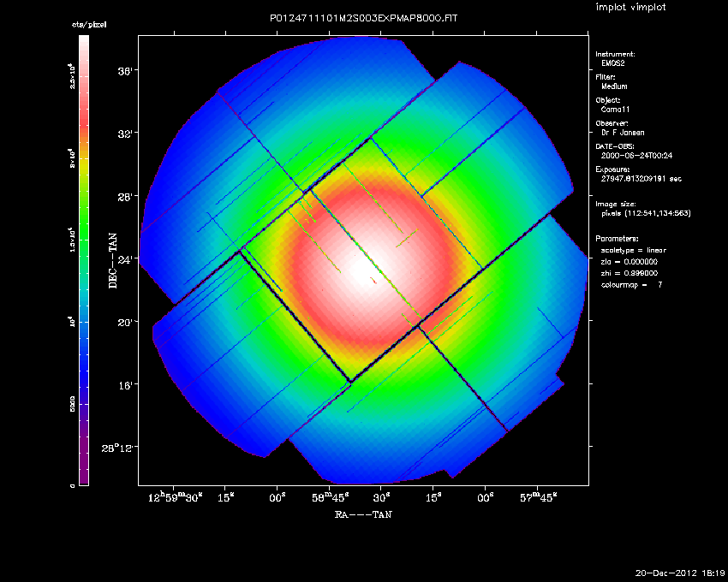728x582 pixels.
Task: Select the Filter value Medium
Action: [614, 86]
